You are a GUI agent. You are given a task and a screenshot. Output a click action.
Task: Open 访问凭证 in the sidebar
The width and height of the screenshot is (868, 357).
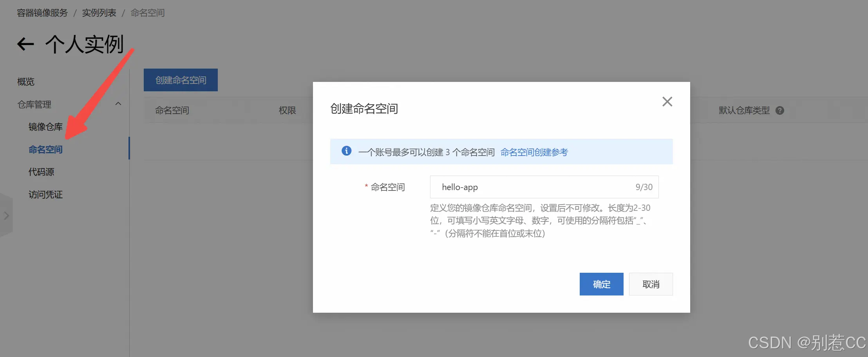pos(45,194)
